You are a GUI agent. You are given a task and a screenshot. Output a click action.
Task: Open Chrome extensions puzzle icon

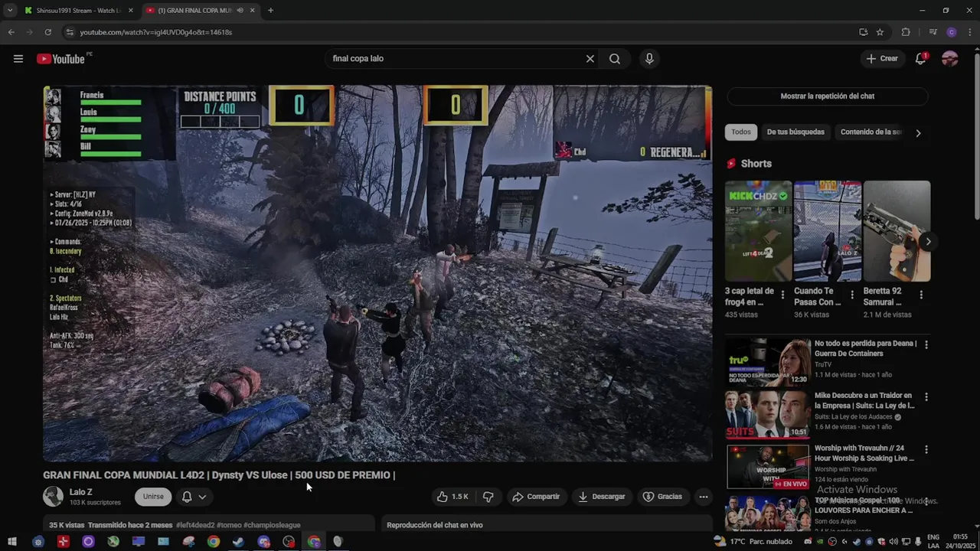pos(906,32)
